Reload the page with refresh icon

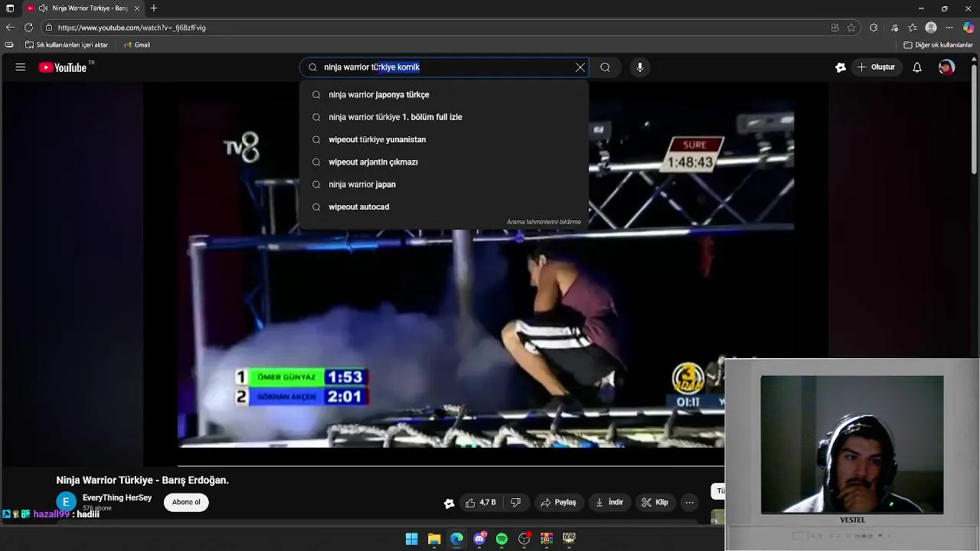click(x=29, y=28)
